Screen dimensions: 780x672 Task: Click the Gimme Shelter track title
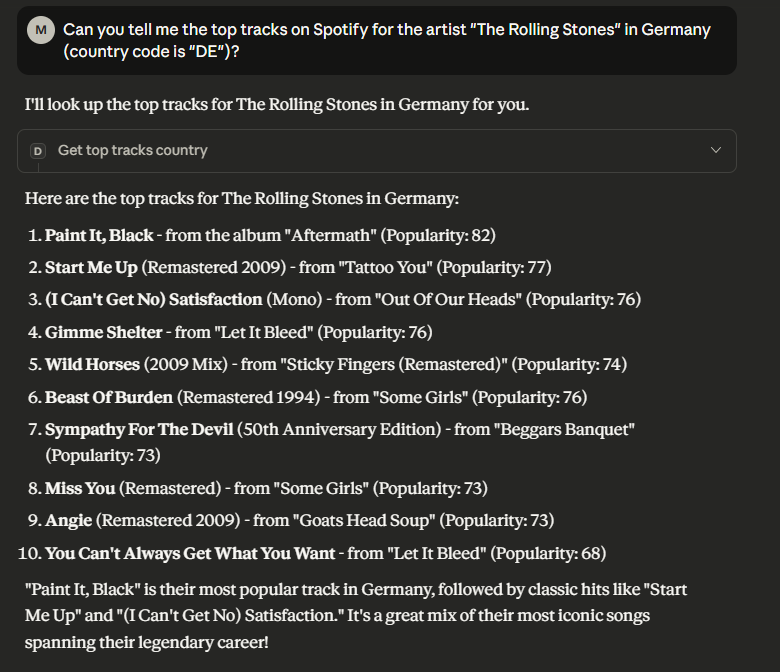click(x=105, y=332)
